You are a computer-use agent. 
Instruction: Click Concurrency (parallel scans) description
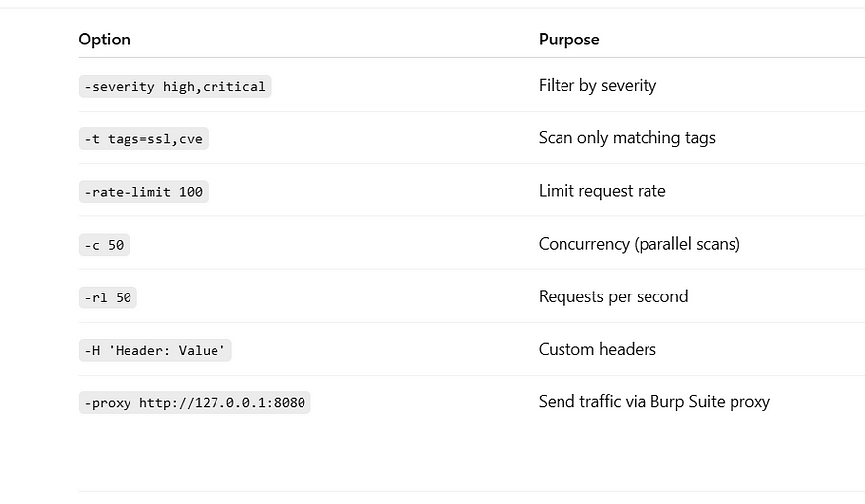click(x=640, y=244)
